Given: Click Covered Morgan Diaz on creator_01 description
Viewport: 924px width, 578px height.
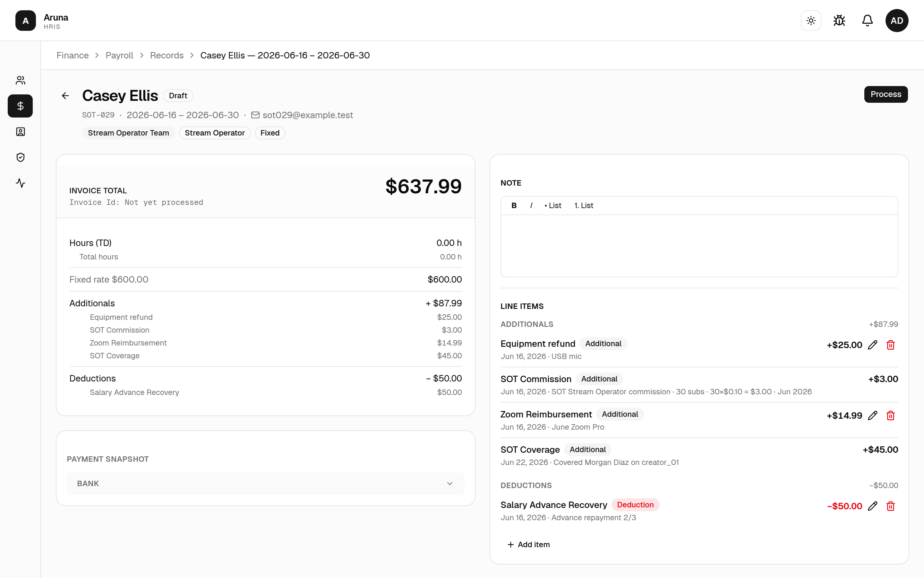Looking at the screenshot, I should click(x=616, y=462).
